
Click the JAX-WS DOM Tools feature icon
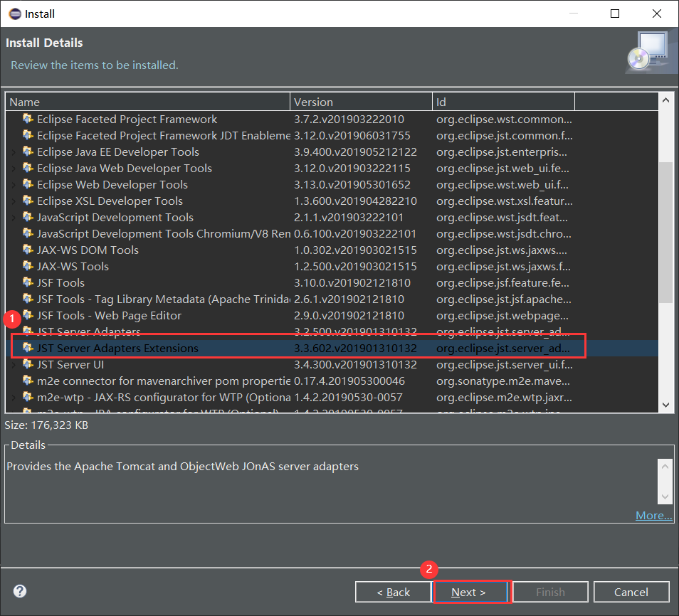click(x=28, y=250)
